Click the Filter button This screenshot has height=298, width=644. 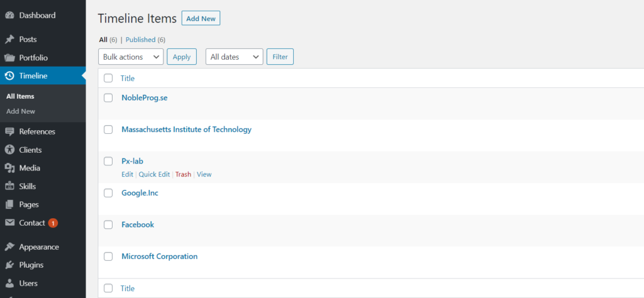(280, 57)
